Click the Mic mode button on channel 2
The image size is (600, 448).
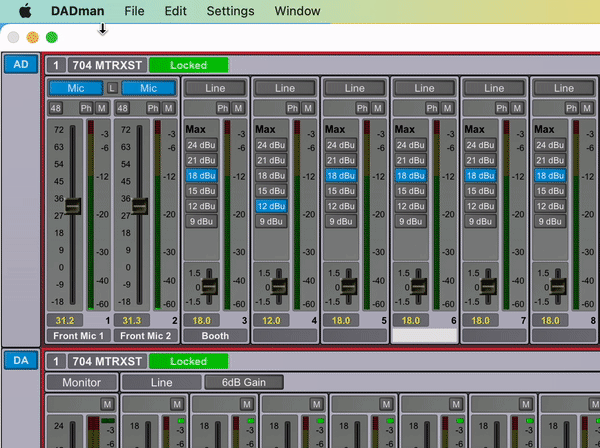[148, 88]
